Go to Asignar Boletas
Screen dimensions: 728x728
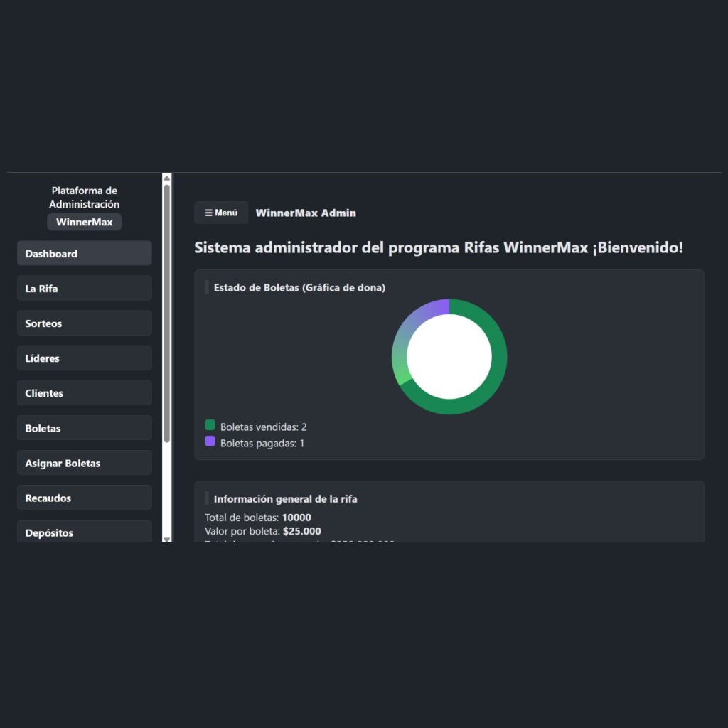84,462
